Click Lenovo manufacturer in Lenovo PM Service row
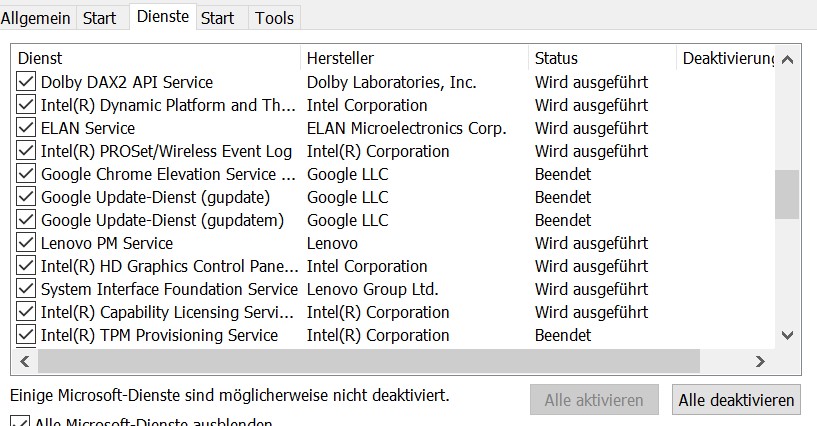The image size is (817, 426). click(332, 243)
